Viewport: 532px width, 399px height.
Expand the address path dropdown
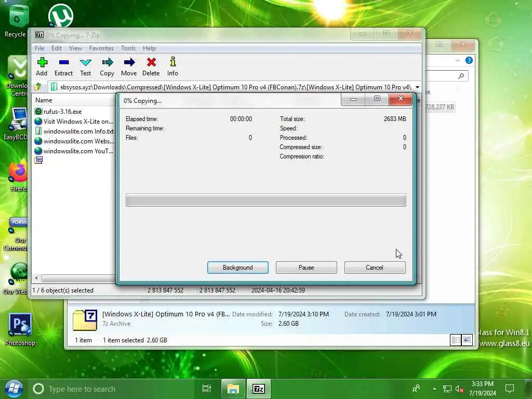[x=417, y=87]
